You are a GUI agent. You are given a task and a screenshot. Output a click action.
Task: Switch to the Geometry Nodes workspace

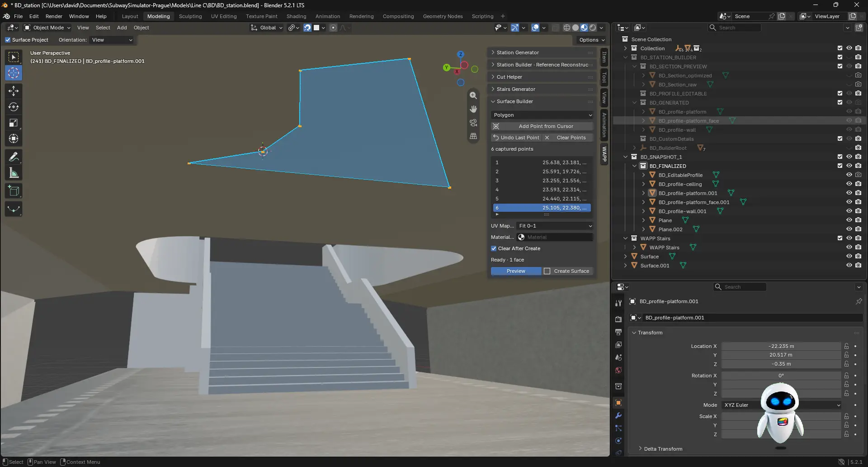(443, 16)
